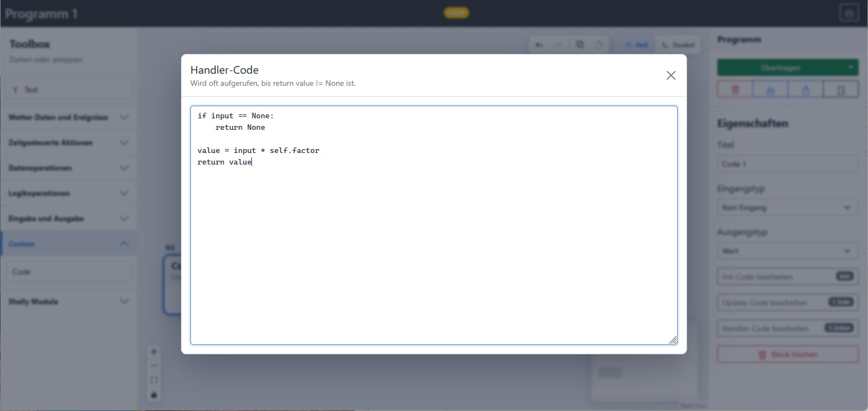Click the device icon right of blue buttons
Image resolution: width=868 pixels, height=411 pixels.
click(841, 90)
